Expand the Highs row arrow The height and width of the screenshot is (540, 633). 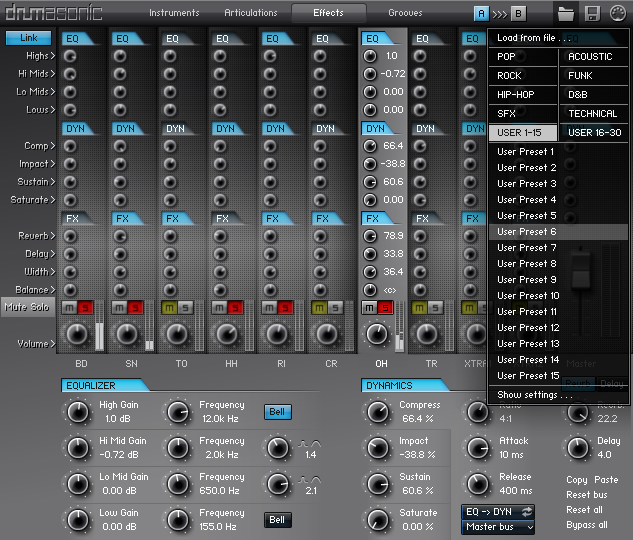click(53, 56)
